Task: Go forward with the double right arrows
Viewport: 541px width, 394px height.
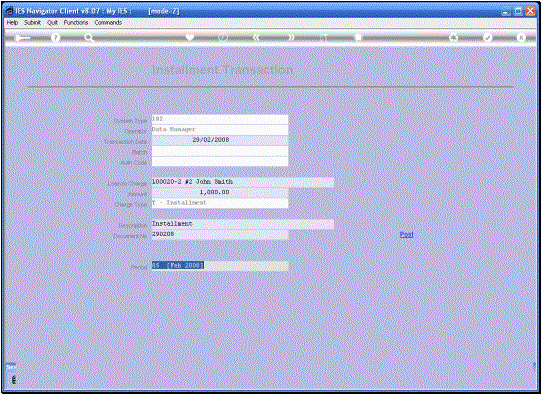Action: point(291,37)
